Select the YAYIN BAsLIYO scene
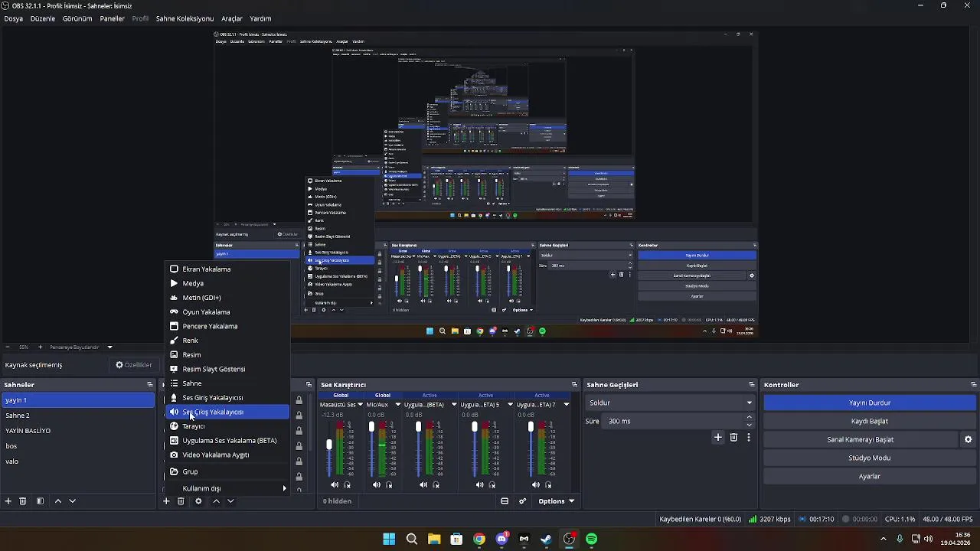This screenshot has height=551, width=980. point(77,431)
